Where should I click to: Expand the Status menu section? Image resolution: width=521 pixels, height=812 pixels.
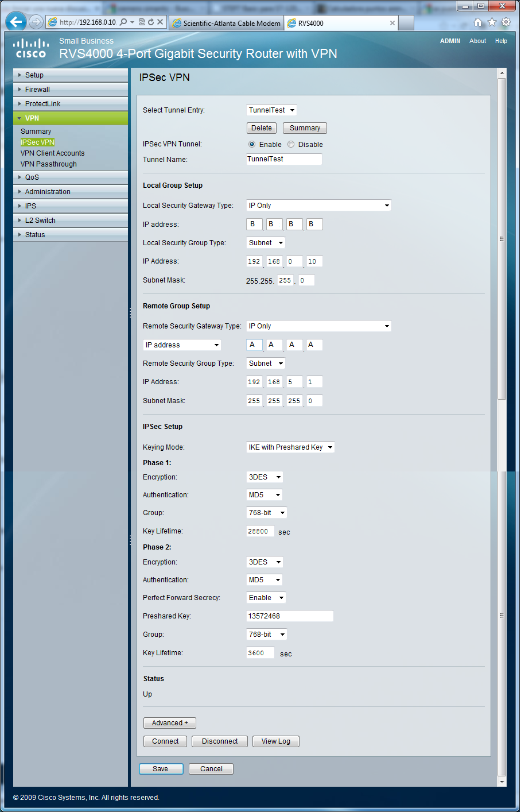[x=71, y=235]
